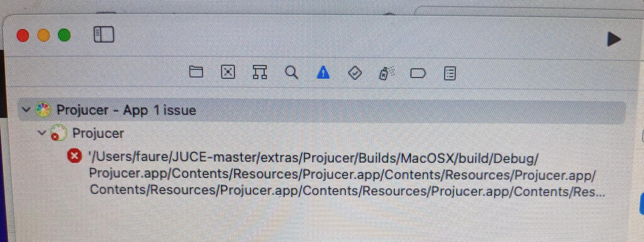Toggle the navigator sidebar visibility button

tap(104, 34)
